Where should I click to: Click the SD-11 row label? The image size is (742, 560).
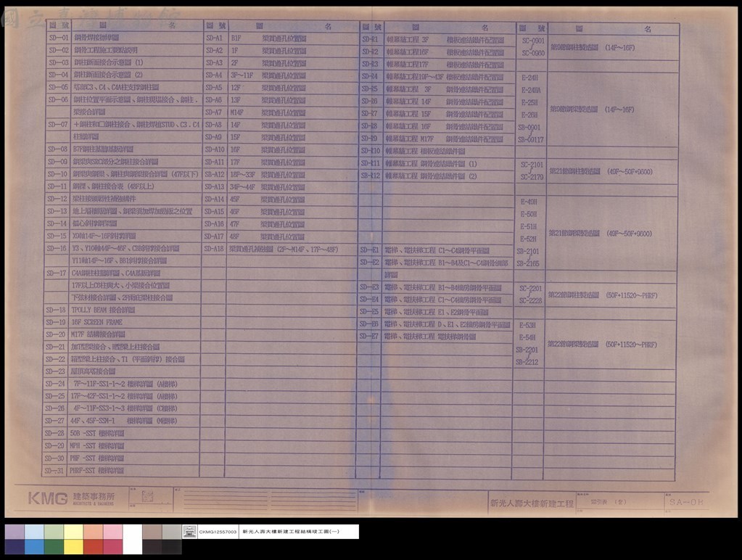tap(57, 186)
